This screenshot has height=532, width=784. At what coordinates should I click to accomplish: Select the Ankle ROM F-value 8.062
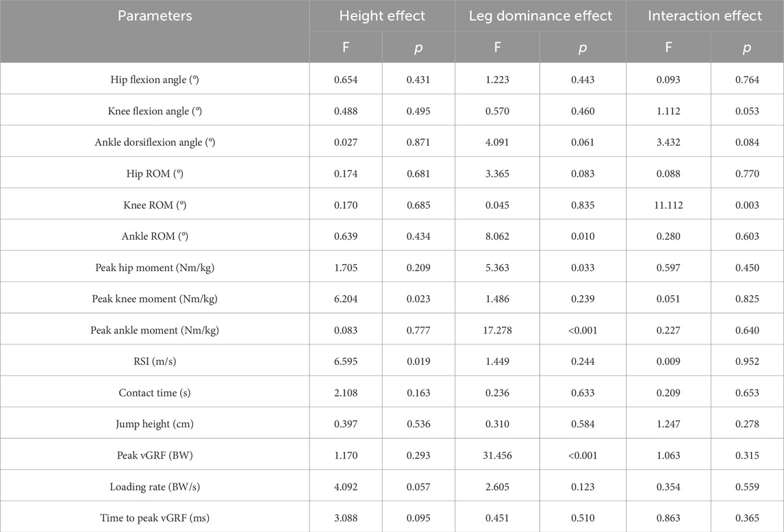[497, 237]
